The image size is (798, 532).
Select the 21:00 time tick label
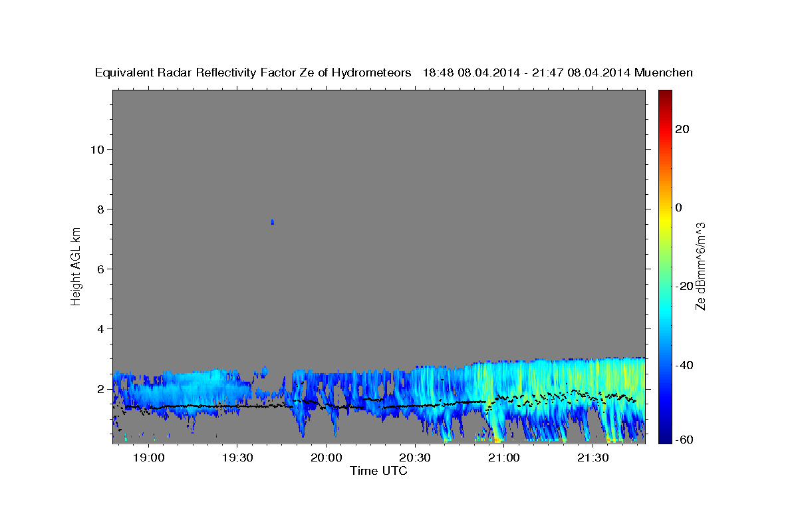(503, 458)
